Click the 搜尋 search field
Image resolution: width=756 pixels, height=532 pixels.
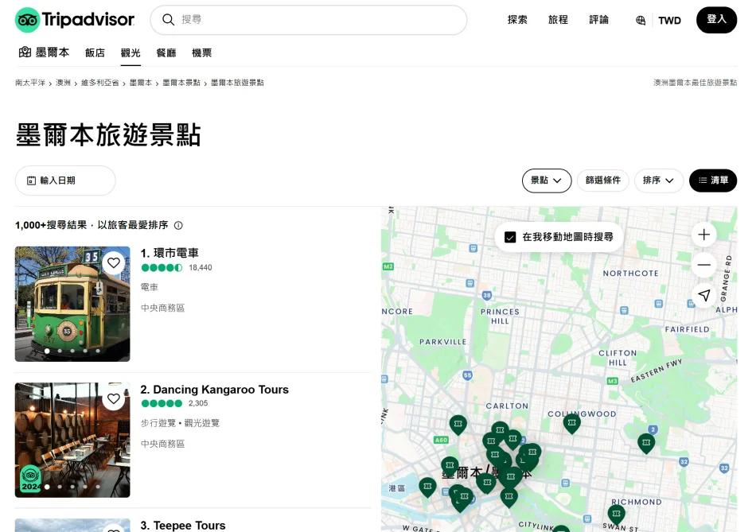(318, 20)
